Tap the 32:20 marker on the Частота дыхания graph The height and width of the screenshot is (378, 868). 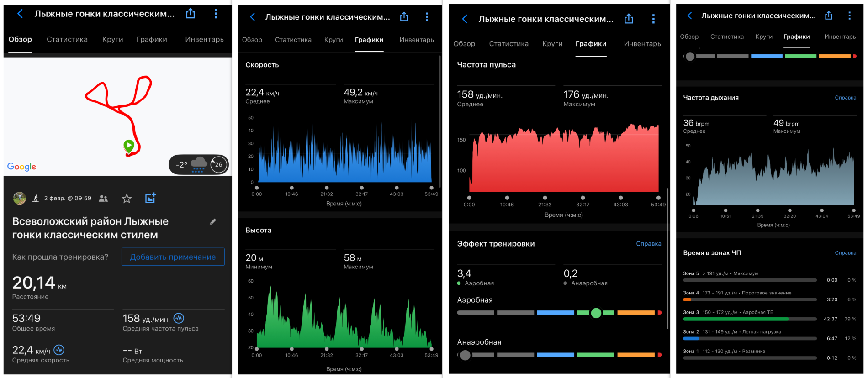[x=789, y=210]
